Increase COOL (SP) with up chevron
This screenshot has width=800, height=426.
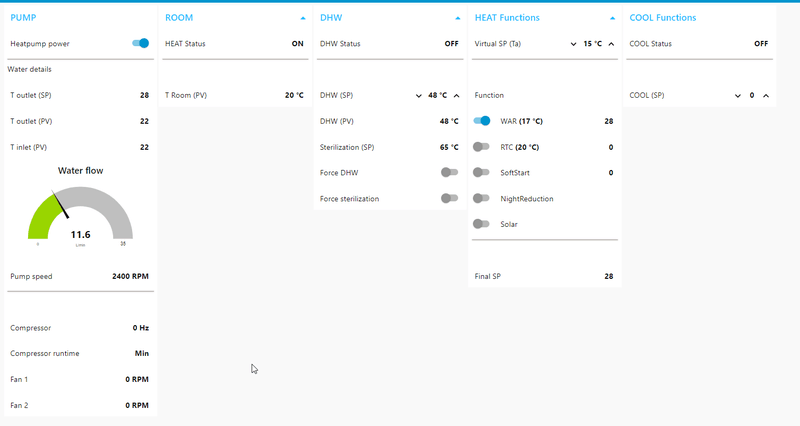point(766,95)
